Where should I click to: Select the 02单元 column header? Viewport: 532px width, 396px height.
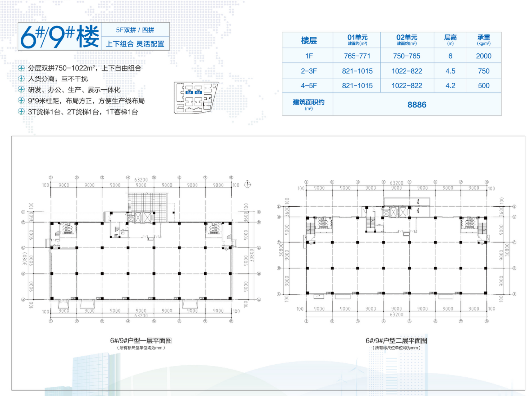click(x=406, y=40)
